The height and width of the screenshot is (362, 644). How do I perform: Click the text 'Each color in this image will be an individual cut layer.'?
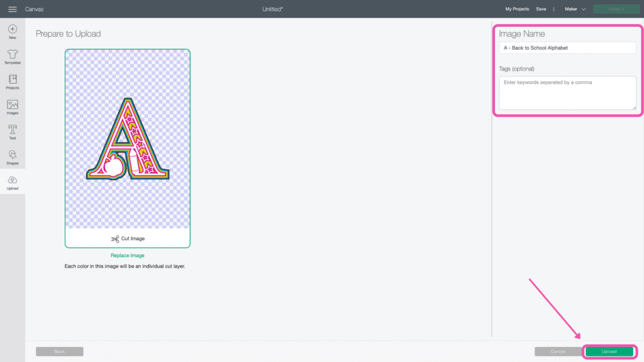pos(125,266)
